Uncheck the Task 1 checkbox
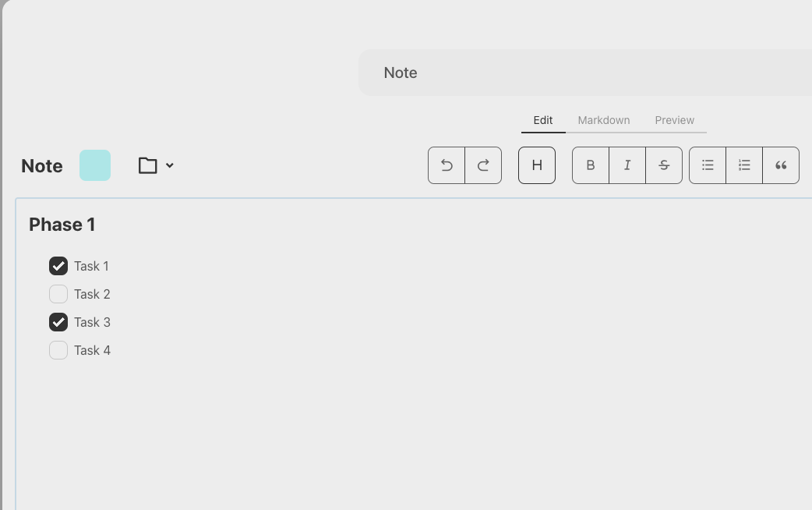Image resolution: width=812 pixels, height=510 pixels. tap(58, 266)
